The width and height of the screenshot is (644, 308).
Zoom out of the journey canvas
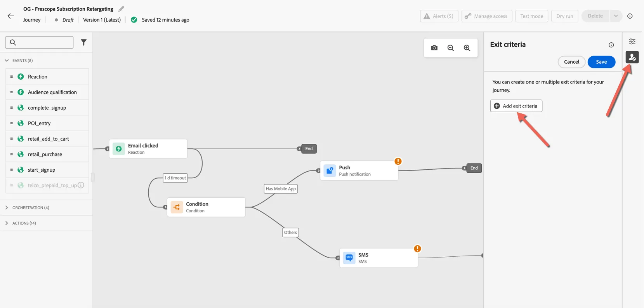click(x=451, y=48)
